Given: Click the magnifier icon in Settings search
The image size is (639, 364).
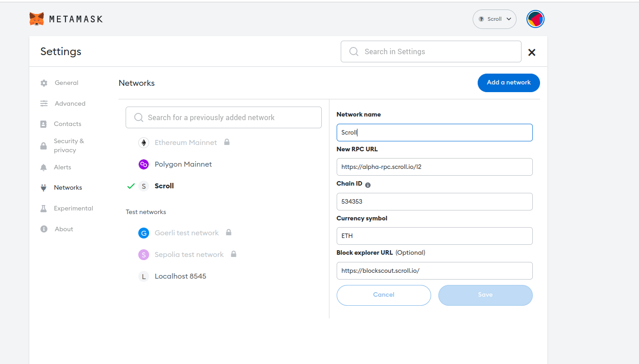Looking at the screenshot, I should coord(354,51).
